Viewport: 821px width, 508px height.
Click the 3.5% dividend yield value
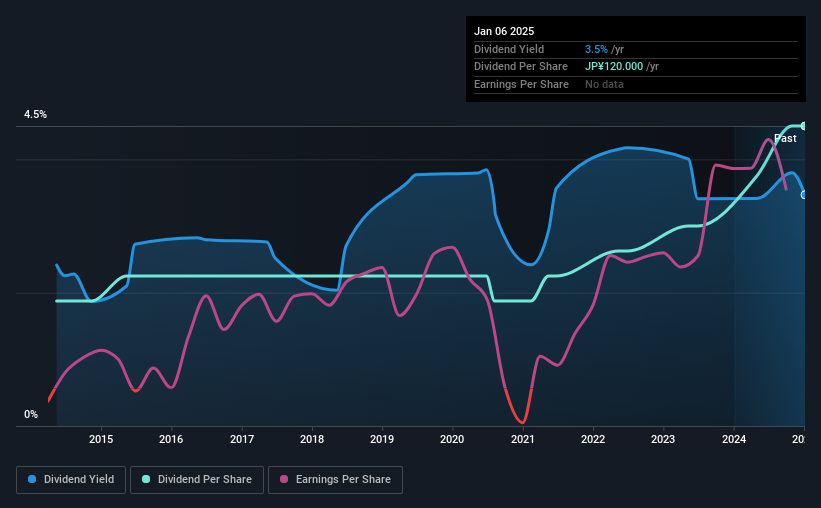tap(596, 49)
